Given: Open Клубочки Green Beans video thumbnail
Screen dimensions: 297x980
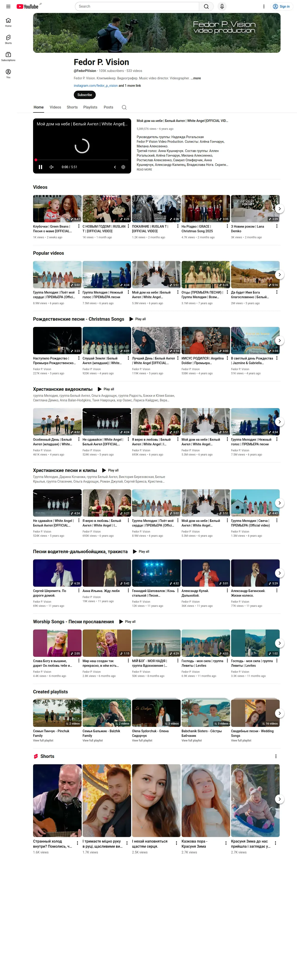Looking at the screenshot, I should (57, 208).
